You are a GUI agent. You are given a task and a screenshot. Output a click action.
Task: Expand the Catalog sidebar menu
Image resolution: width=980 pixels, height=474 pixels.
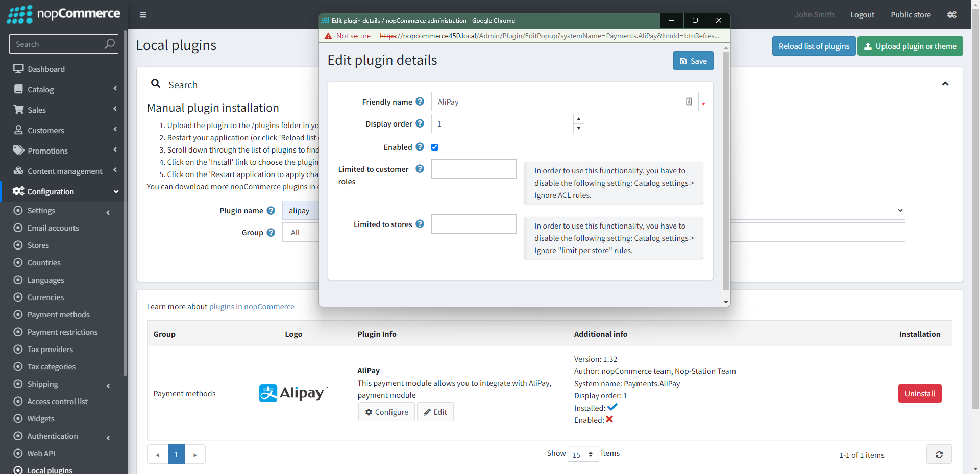(x=64, y=89)
